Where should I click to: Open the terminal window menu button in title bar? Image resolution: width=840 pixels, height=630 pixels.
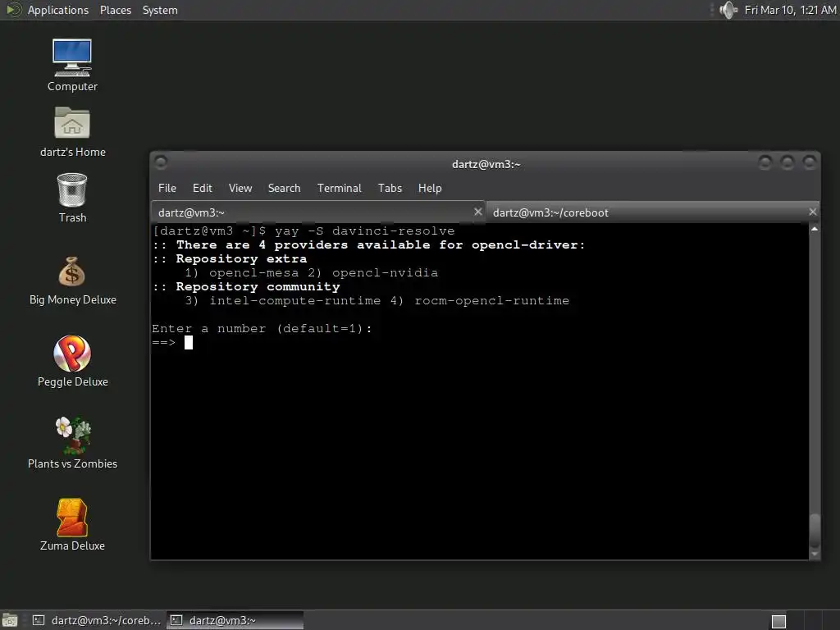(161, 162)
